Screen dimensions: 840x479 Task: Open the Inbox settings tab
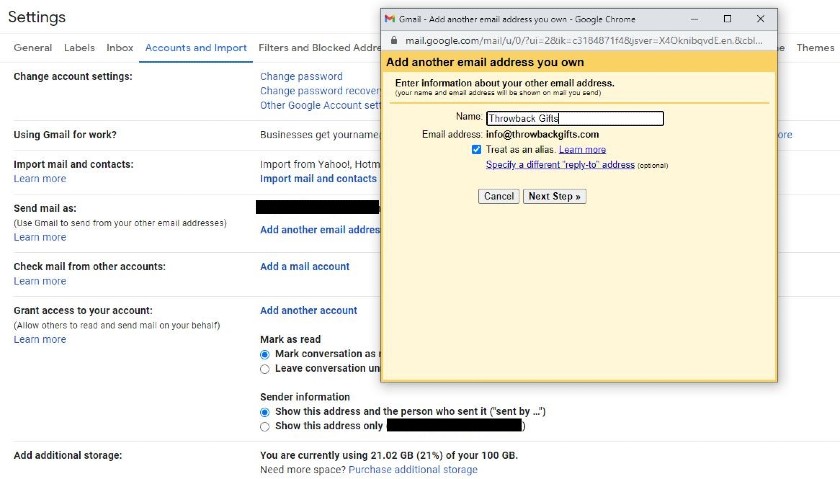pos(119,48)
